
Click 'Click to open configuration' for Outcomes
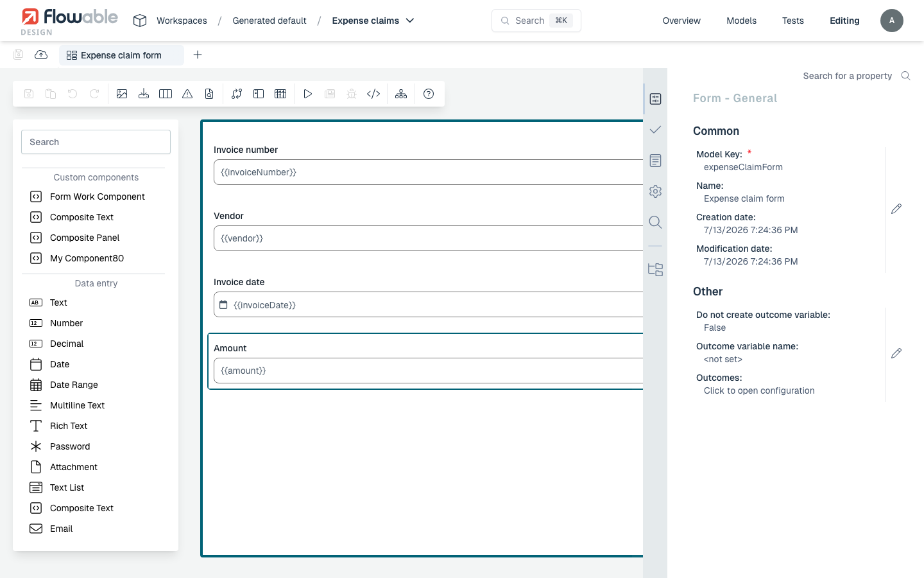(759, 390)
